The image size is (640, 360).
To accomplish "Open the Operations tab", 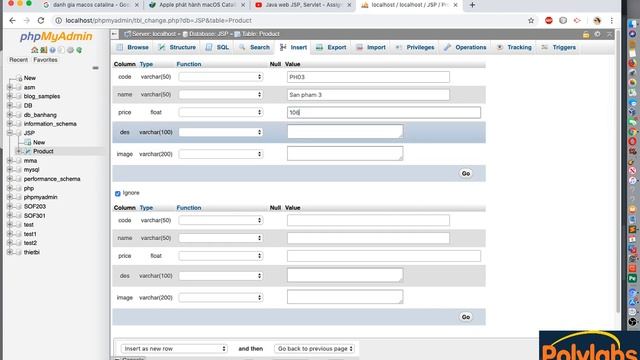I will click(465, 47).
